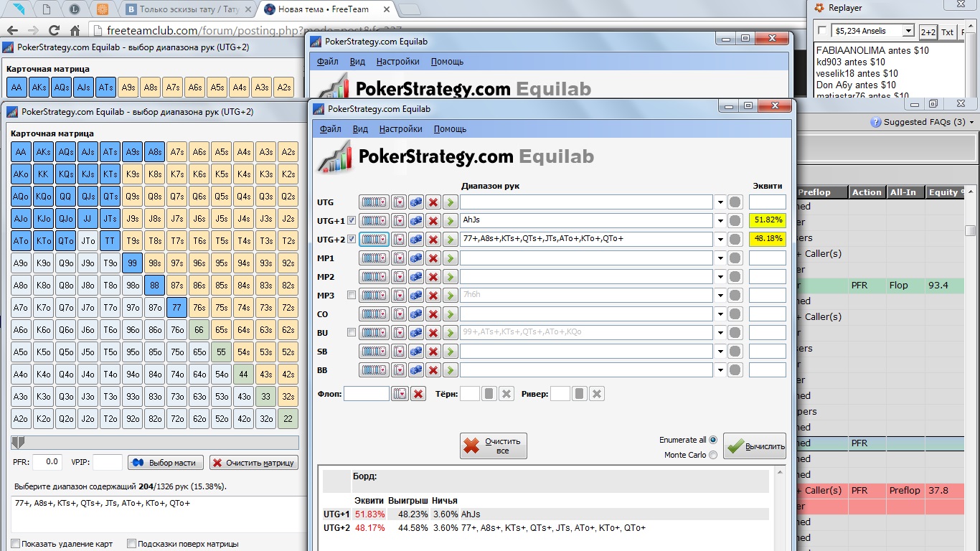This screenshot has height=551, width=980.
Task: Expand the UTG range history dropdown
Action: [x=720, y=202]
